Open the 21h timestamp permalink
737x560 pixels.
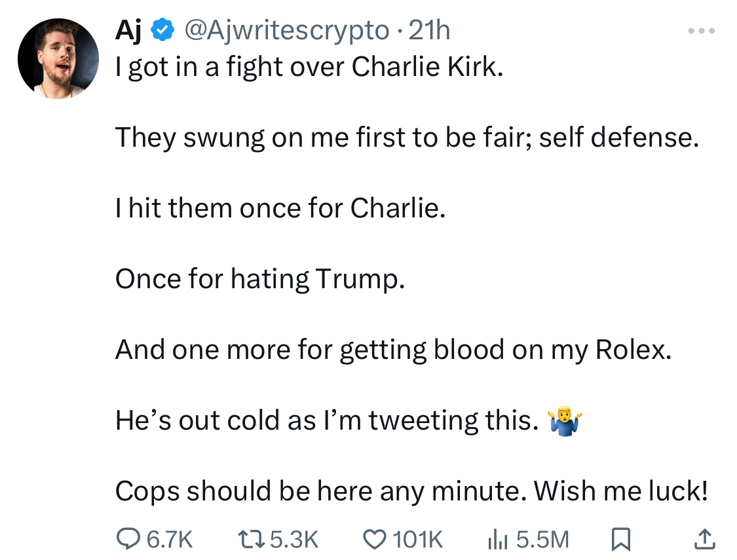(429, 31)
